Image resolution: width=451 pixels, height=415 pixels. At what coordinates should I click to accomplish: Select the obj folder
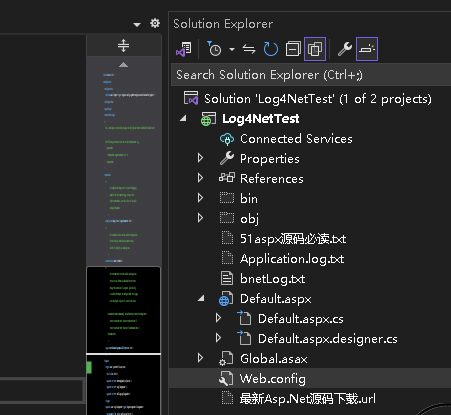[x=249, y=219]
